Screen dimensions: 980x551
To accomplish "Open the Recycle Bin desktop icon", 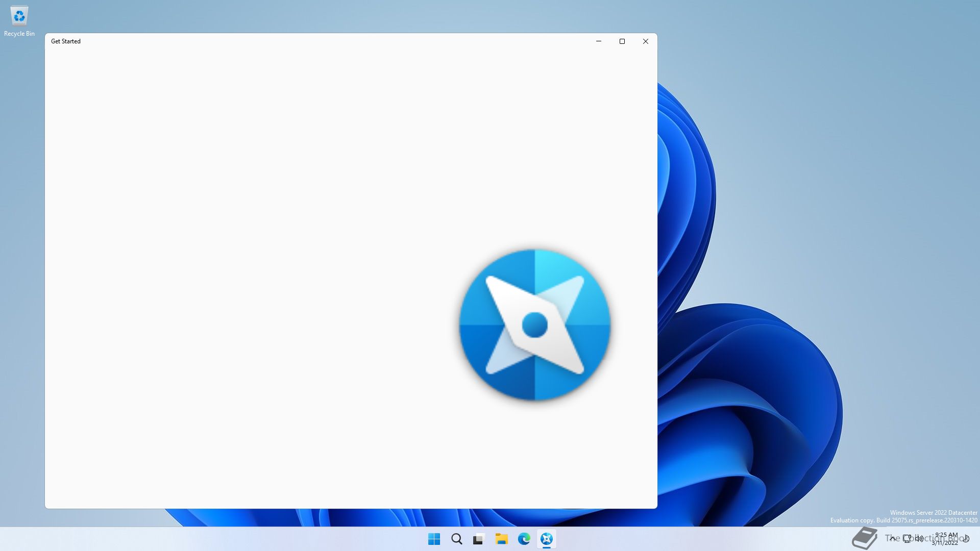I will (x=19, y=21).
